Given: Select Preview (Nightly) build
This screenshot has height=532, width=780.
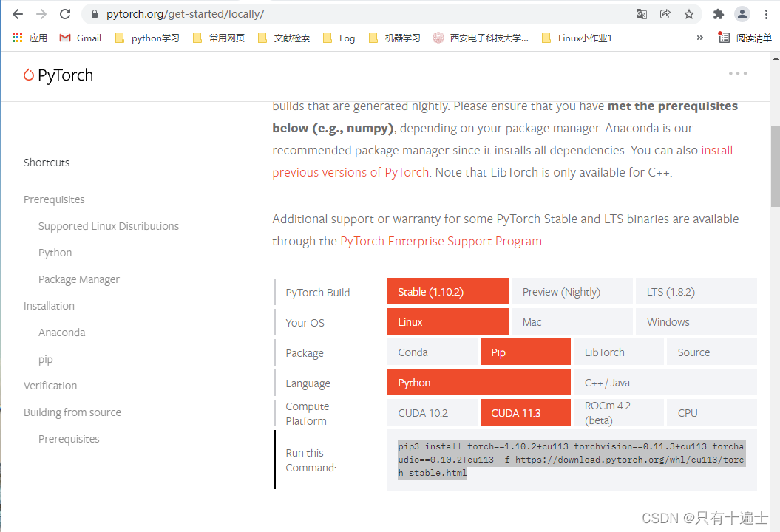Looking at the screenshot, I should coord(572,291).
